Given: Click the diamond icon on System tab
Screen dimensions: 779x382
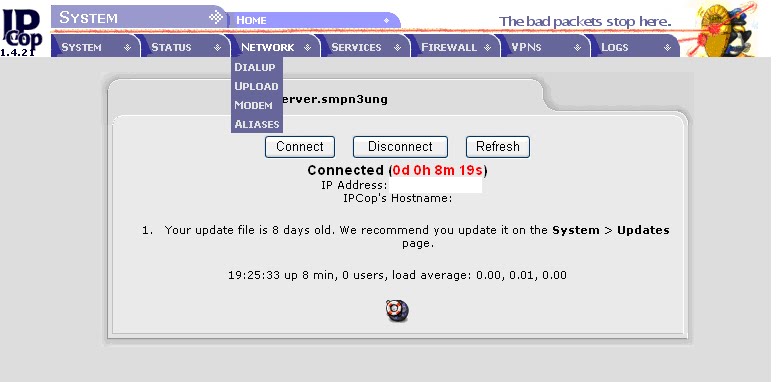Looking at the screenshot, I should (128, 48).
